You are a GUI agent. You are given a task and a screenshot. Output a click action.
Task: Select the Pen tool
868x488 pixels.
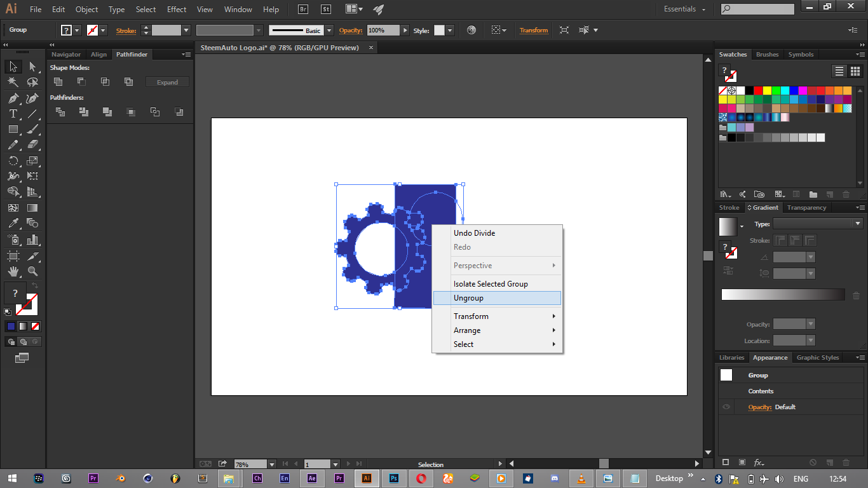click(13, 98)
